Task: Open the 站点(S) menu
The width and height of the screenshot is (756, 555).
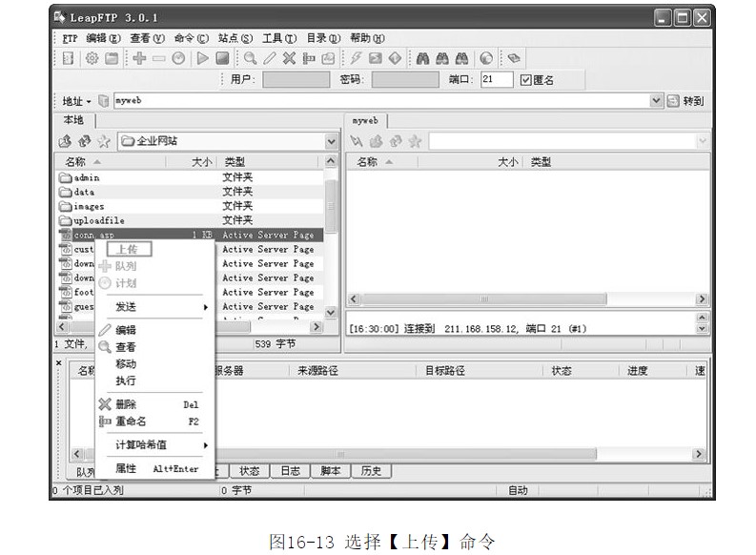Action: tap(235, 38)
